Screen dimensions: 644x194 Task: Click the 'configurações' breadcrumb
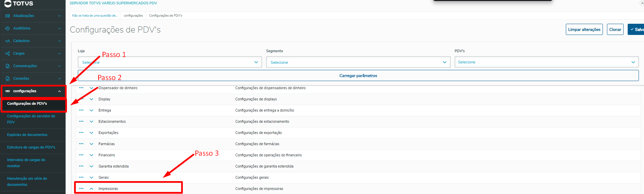coord(133,16)
